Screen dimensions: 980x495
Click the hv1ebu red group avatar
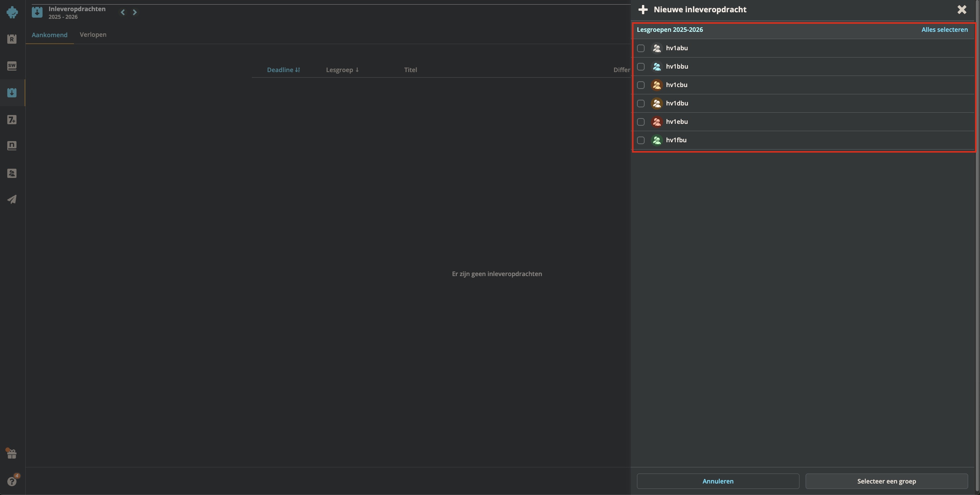pos(657,122)
